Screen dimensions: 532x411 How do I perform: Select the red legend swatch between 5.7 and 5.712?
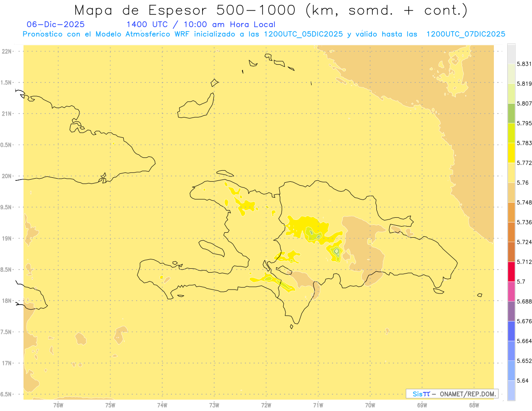511,271
